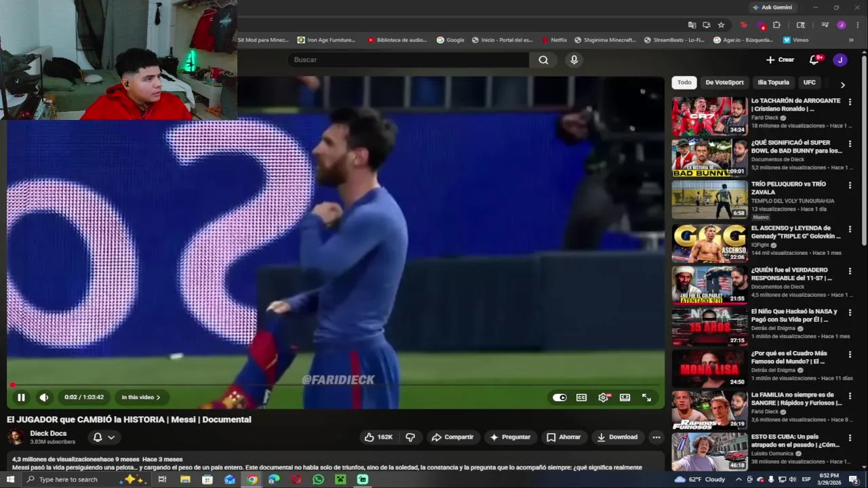Open 'ESTO ES CUBA' video title

click(x=795, y=441)
